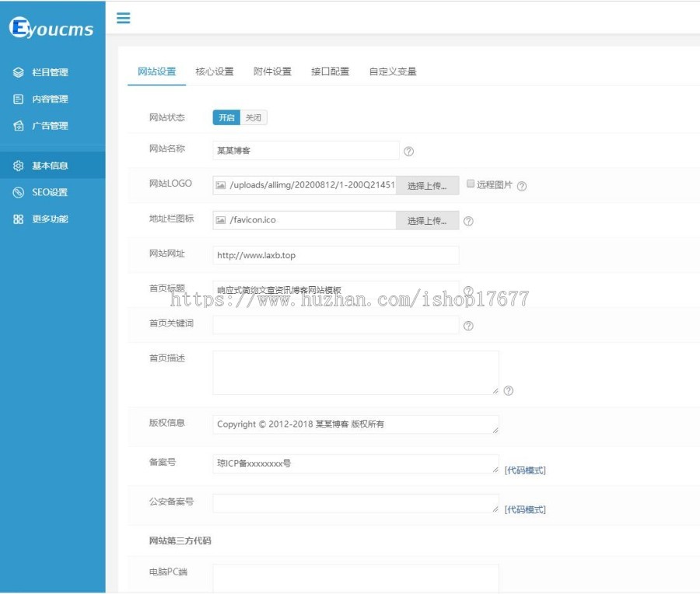Click the 广告管理 icon in sidebar
The width and height of the screenshot is (700, 594).
pos(19,126)
